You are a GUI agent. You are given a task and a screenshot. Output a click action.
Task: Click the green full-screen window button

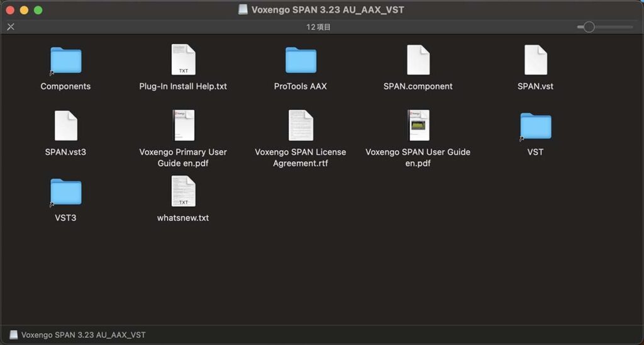(x=38, y=10)
